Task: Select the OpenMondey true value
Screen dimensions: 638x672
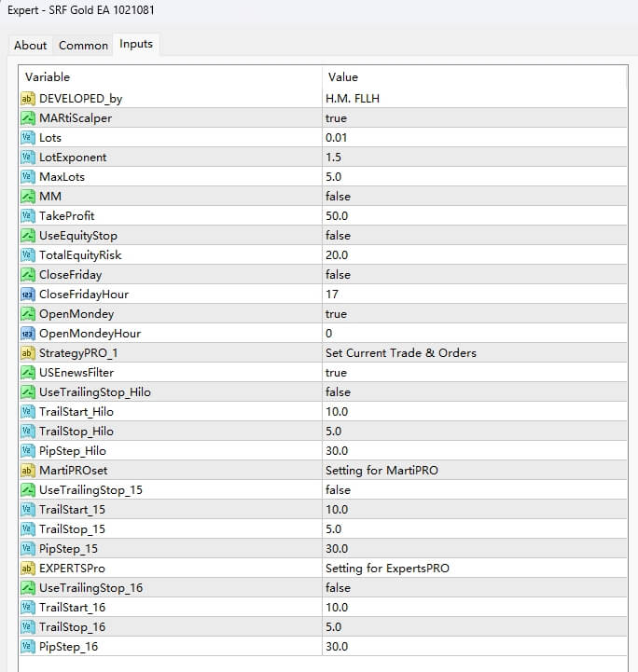Action: click(x=336, y=313)
